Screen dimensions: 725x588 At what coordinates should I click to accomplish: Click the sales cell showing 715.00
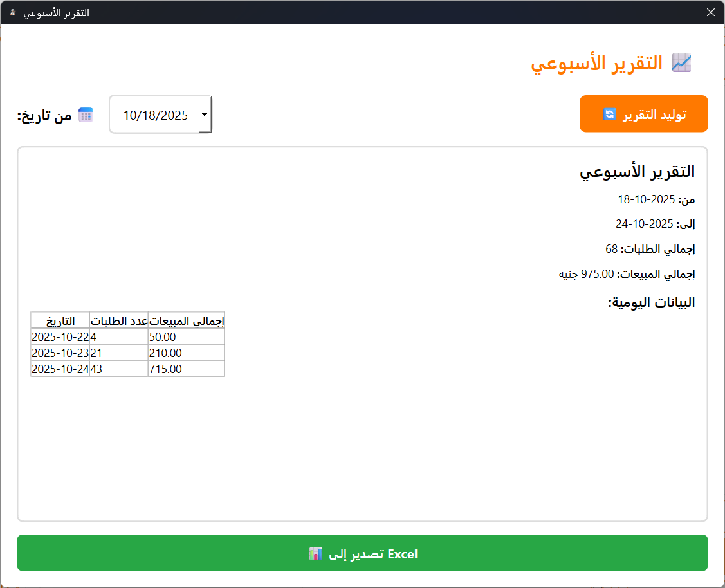[x=187, y=369]
